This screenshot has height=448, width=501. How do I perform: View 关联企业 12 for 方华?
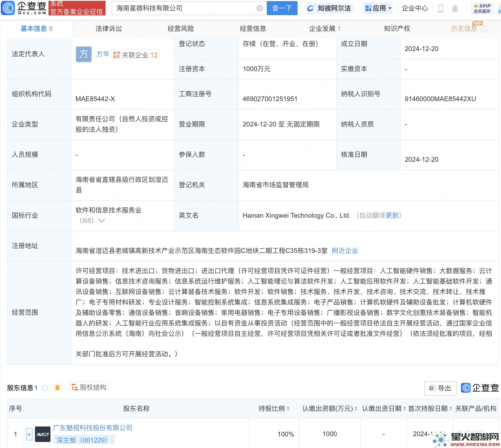(136, 55)
